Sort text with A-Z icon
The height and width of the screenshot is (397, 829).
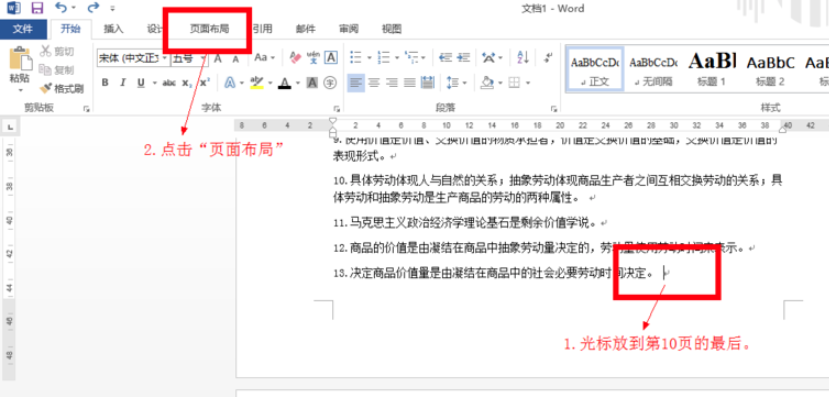pyautogui.click(x=522, y=57)
